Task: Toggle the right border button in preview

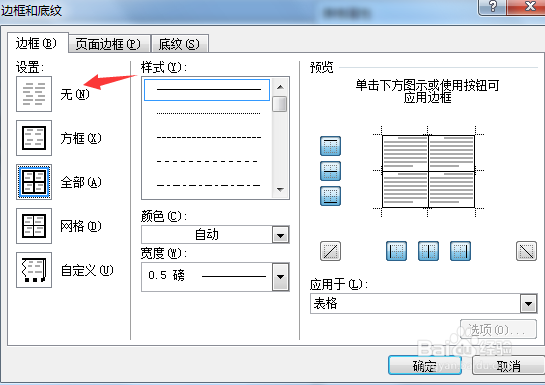Action: click(460, 251)
